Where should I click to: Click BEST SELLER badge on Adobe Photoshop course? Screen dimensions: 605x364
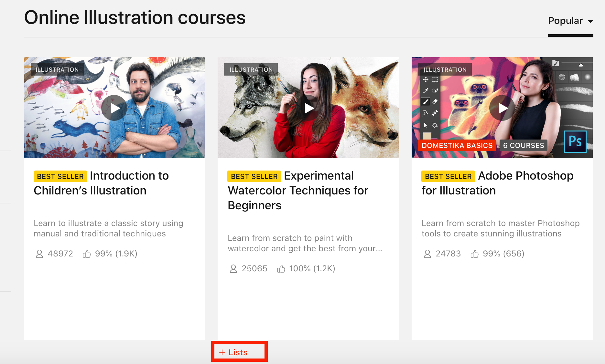[448, 176]
